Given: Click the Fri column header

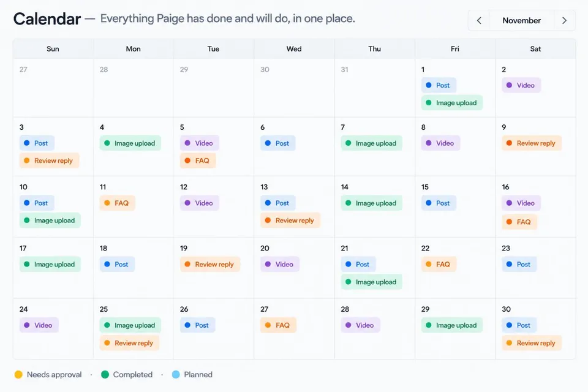Looking at the screenshot, I should 455,49.
